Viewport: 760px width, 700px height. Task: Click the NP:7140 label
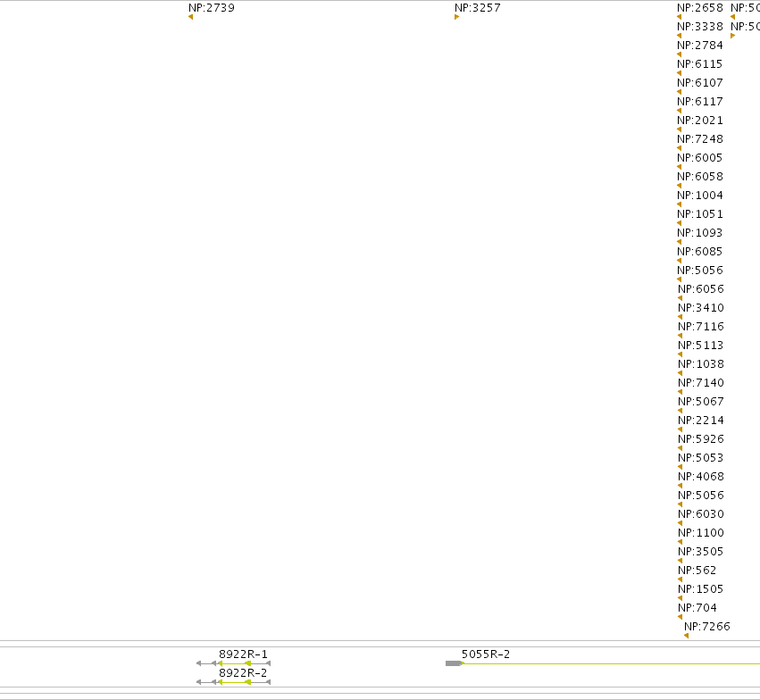[701, 383]
